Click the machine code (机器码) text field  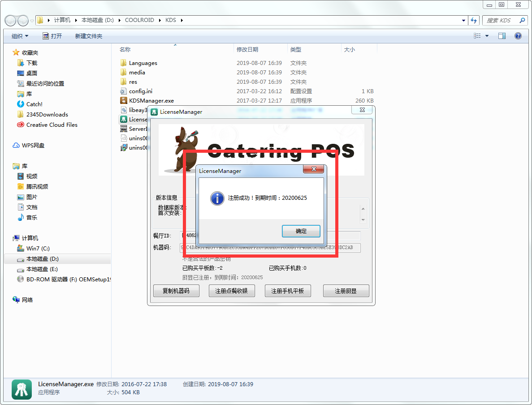270,248
